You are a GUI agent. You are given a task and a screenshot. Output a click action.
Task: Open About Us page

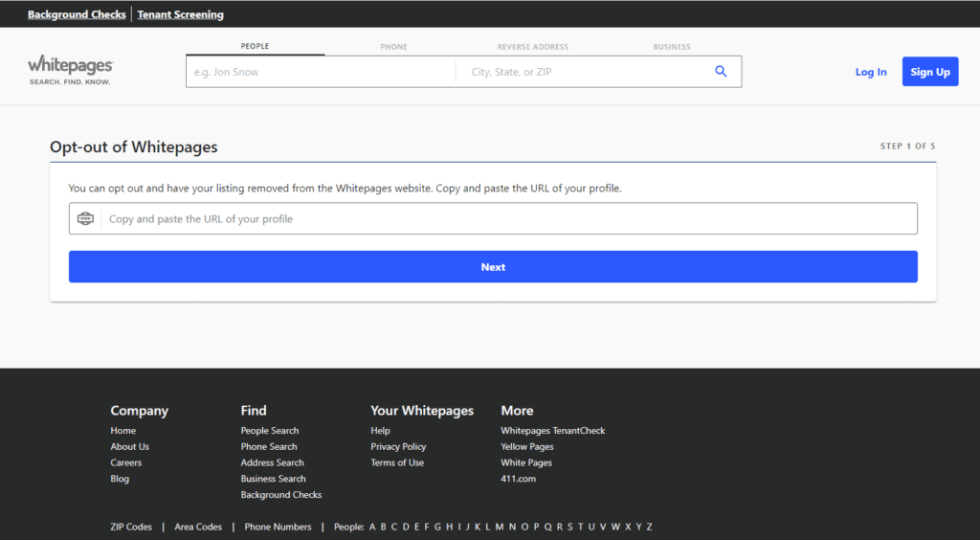(x=130, y=447)
